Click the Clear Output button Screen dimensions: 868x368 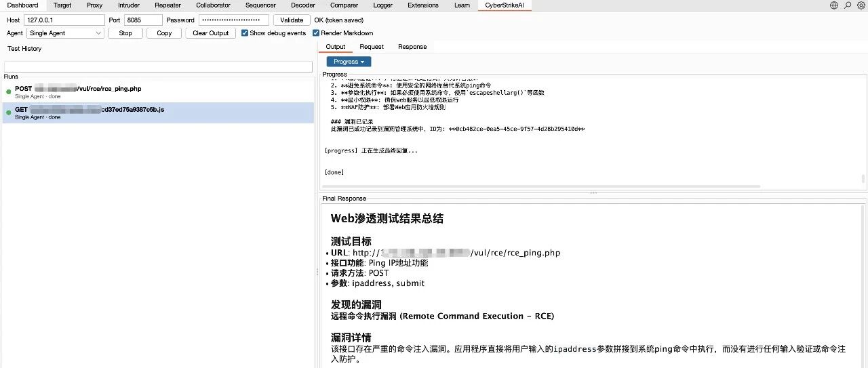(x=210, y=33)
